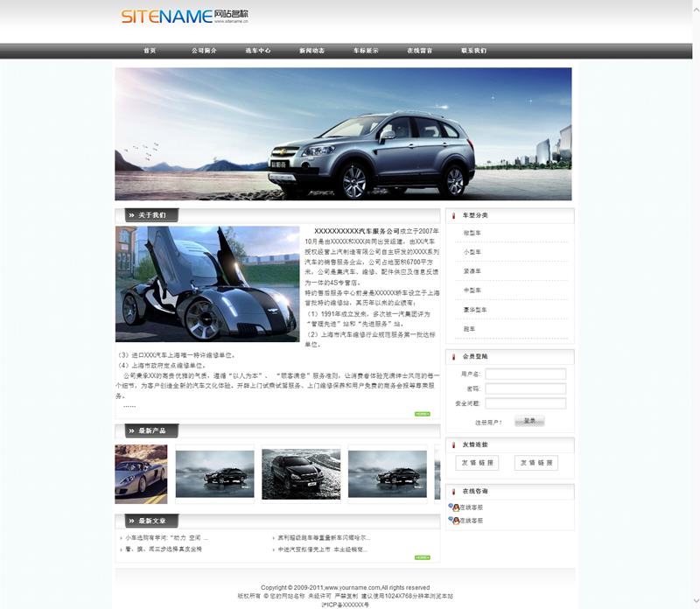The width and height of the screenshot is (700, 609).
Task: Click the green MORE icon under 最新文章
Action: 422,557
